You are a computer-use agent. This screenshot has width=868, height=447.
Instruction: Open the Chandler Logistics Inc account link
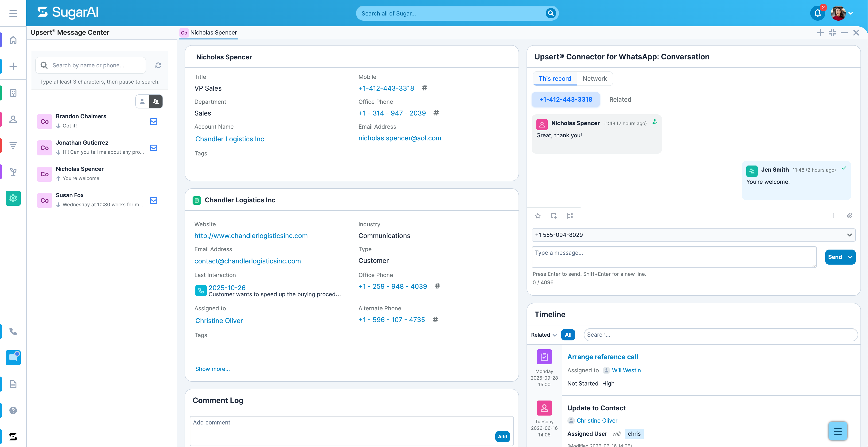pos(229,139)
